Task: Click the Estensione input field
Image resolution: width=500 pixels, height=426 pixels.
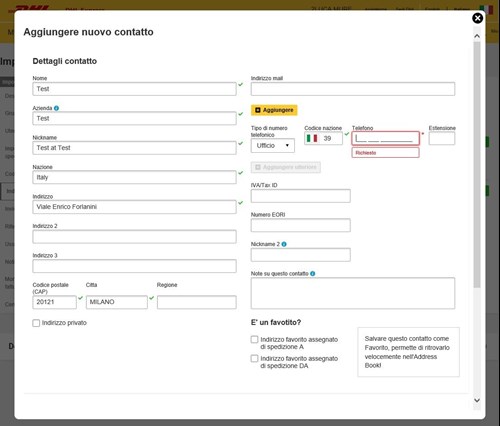Action: [442, 138]
